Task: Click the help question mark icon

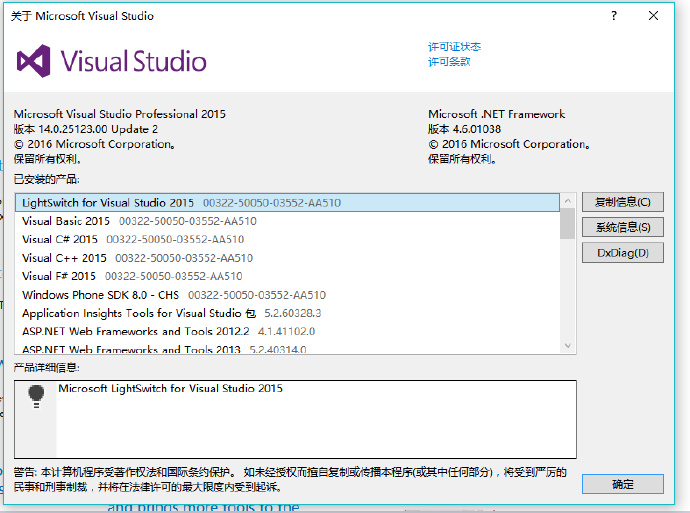Action: (614, 16)
